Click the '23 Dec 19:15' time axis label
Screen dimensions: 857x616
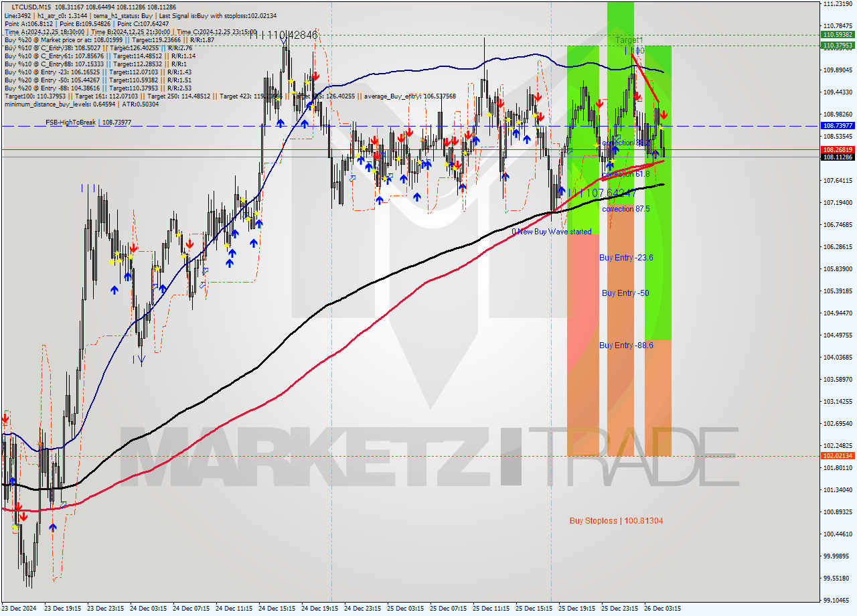(x=62, y=609)
